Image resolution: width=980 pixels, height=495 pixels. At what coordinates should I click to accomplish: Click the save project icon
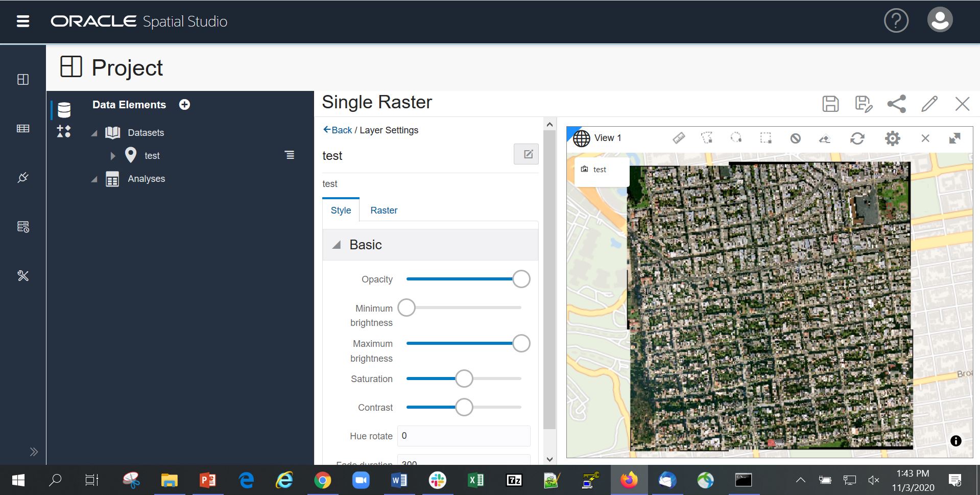coord(830,104)
